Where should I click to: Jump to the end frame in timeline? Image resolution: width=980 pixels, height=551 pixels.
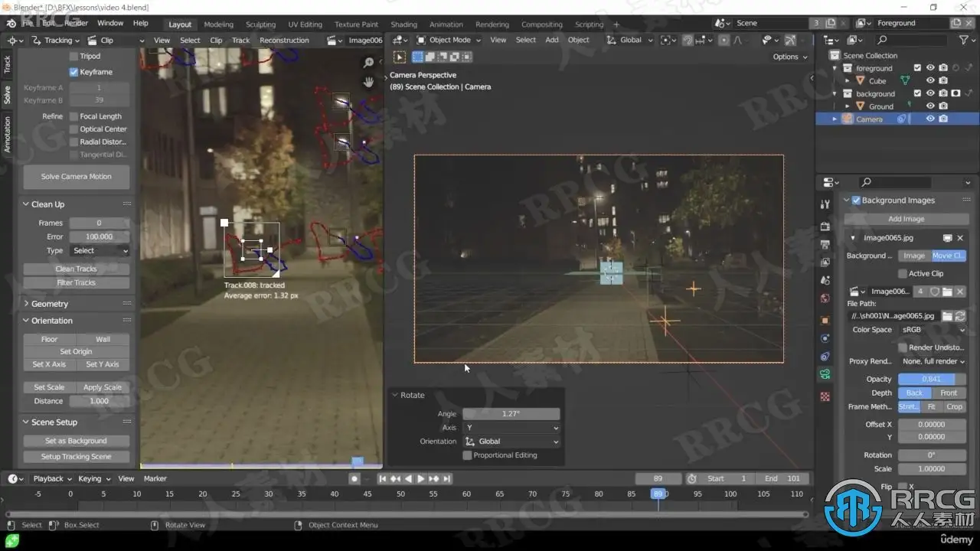[x=447, y=478]
